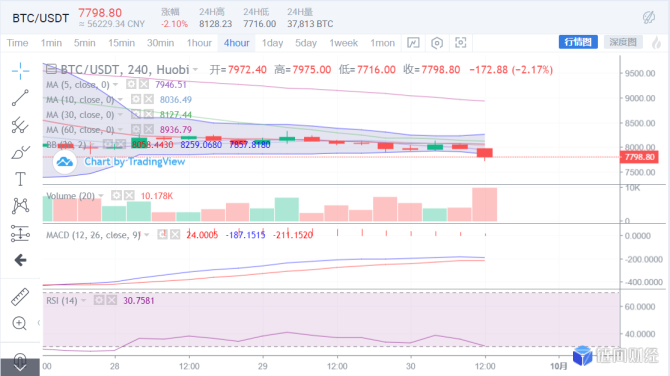This screenshot has height=376, width=670.
Task: Click the back arrow in the left toolbar
Action: pyautogui.click(x=20, y=260)
